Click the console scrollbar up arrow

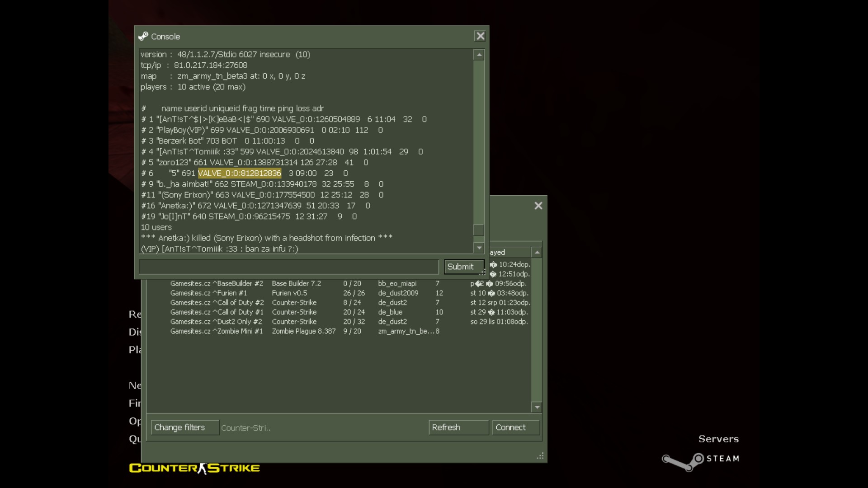coord(479,55)
